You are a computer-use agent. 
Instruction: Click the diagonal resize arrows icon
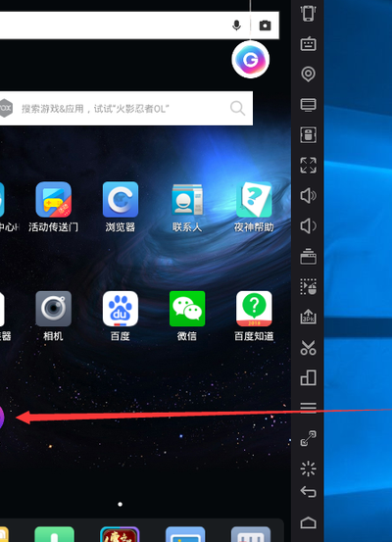coord(308,438)
